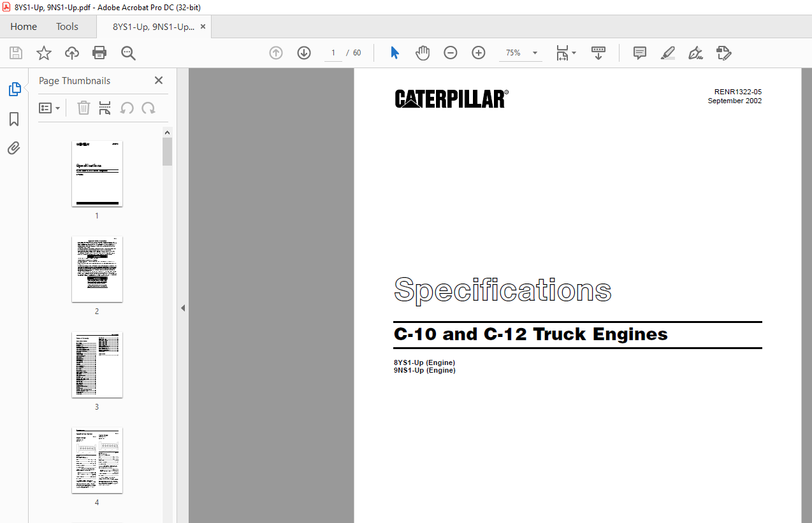The height and width of the screenshot is (523, 812).
Task: Click thumbnail scrollbar up arrow
Action: coord(168,133)
